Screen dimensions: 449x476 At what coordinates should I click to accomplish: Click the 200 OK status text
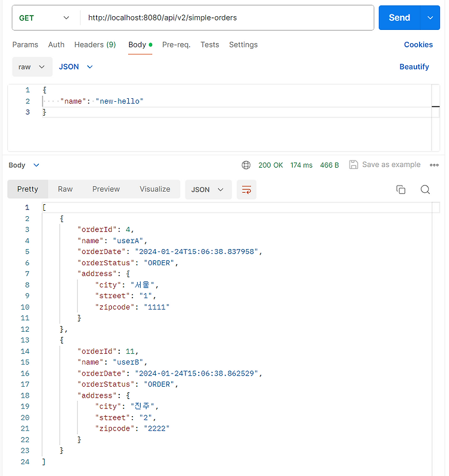(271, 165)
